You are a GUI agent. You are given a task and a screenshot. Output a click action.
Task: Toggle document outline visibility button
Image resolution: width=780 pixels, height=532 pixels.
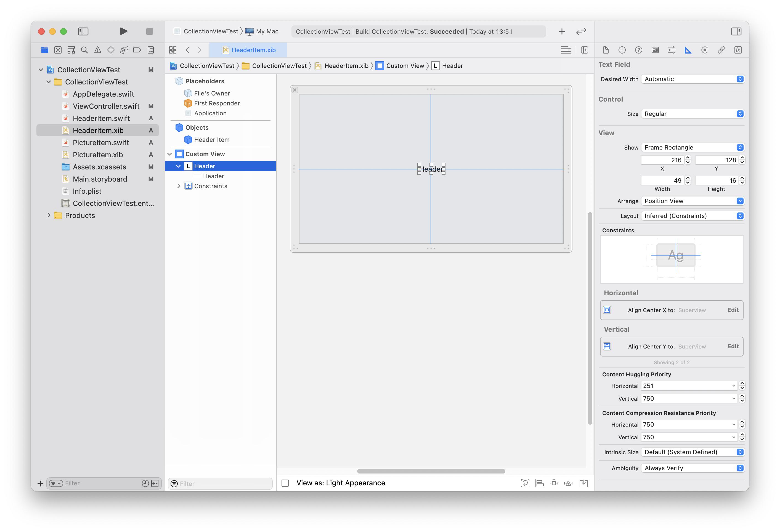(x=285, y=483)
